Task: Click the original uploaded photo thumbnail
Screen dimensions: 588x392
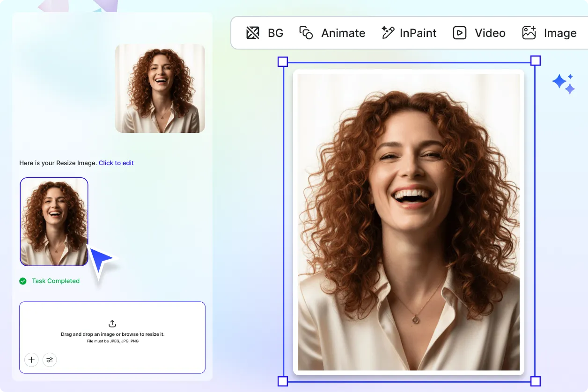Action: (x=160, y=88)
